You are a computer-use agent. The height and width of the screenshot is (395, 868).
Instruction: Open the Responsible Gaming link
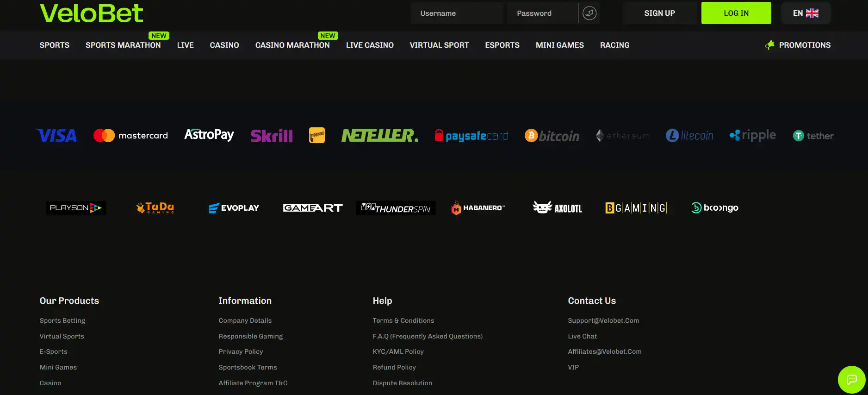[x=251, y=336]
